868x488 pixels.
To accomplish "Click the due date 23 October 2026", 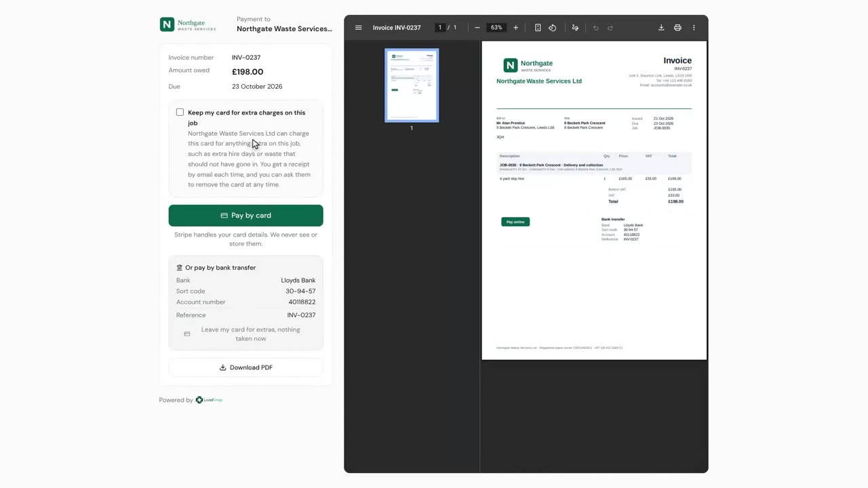I will click(x=257, y=87).
